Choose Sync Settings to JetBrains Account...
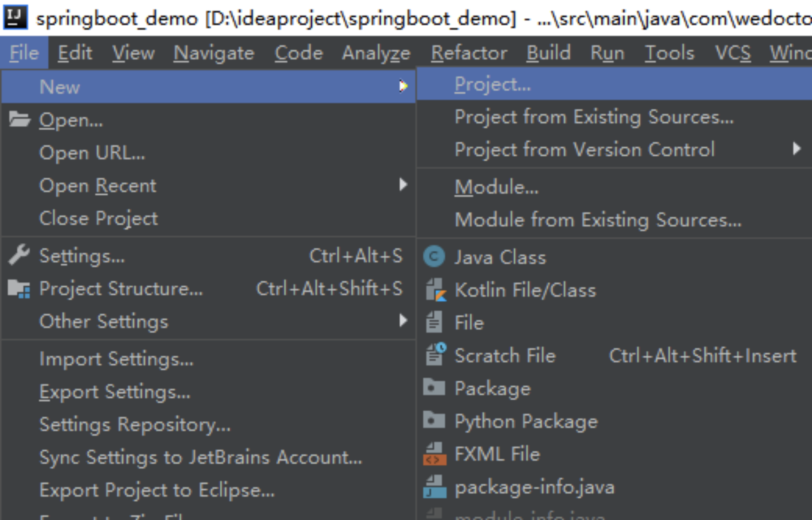Viewport: 812px width, 520px height. (x=200, y=457)
